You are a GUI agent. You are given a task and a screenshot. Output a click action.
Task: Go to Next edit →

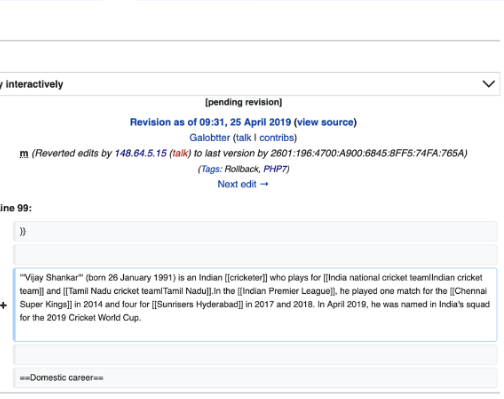[243, 184]
